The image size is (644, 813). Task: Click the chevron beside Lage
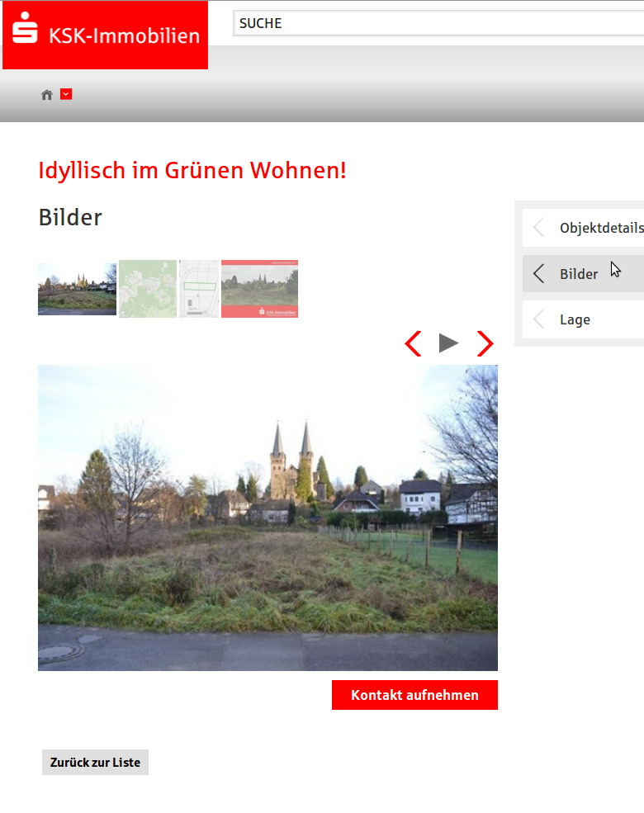coord(539,319)
